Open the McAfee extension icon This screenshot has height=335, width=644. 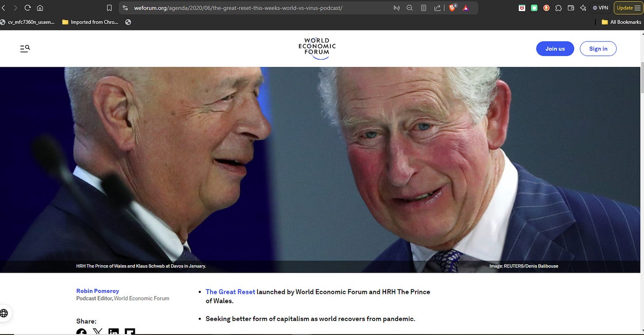pyautogui.click(x=522, y=8)
